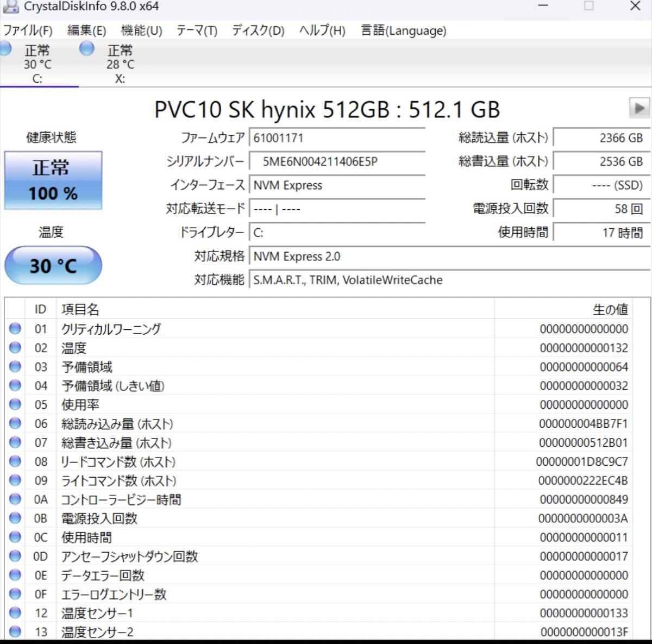
Task: Open the ファイル(F) menu
Action: [27, 30]
